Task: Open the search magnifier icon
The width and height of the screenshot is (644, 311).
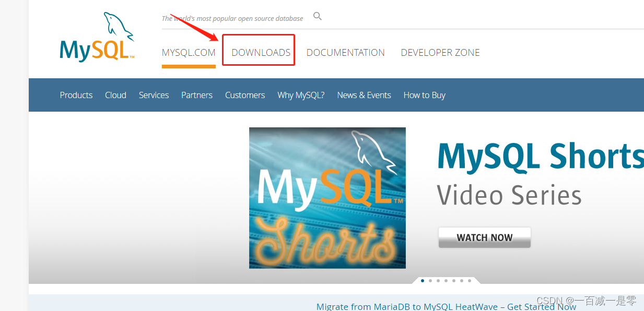Action: 317,16
